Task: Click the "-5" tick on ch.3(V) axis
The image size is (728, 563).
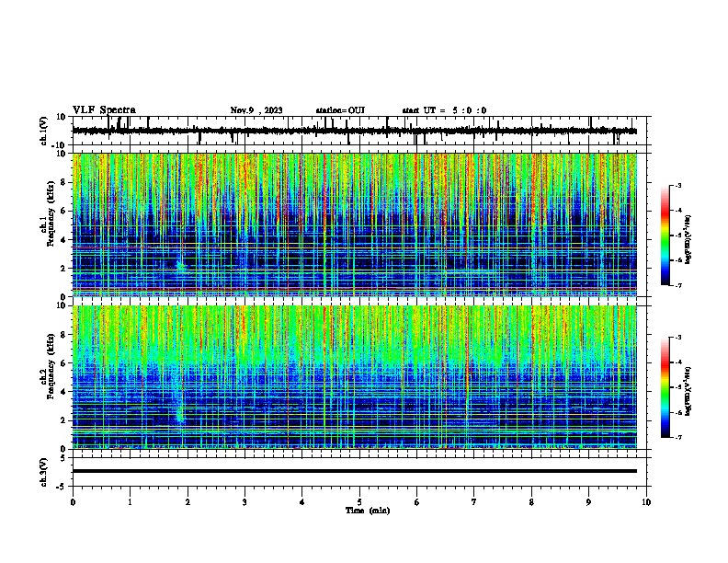Action: pyautogui.click(x=62, y=487)
